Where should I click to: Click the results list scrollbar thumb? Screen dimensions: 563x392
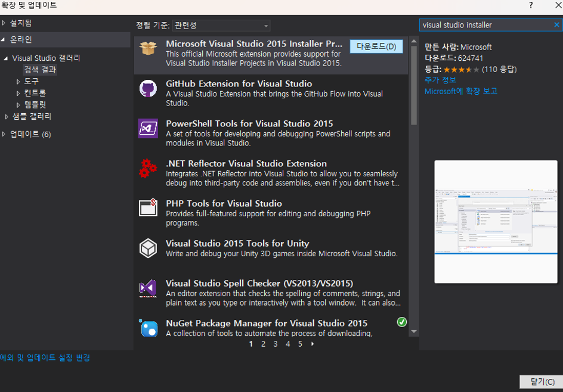click(414, 85)
